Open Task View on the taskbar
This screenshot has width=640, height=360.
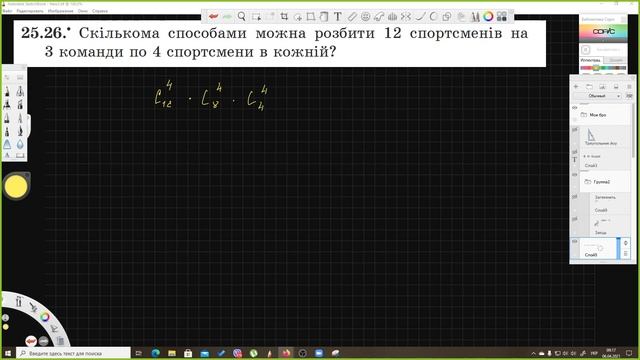(x=139, y=353)
